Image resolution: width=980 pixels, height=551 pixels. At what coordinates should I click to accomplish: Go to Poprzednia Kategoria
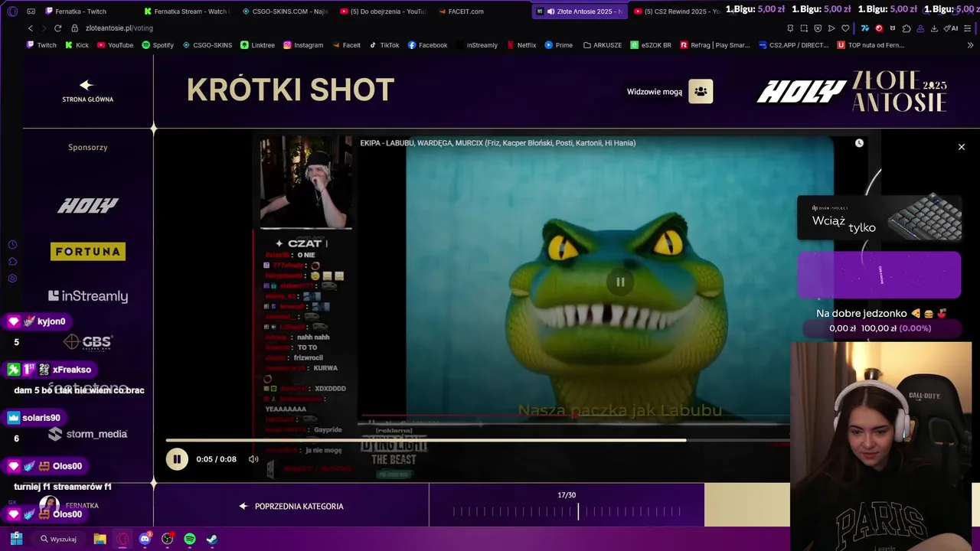tap(291, 506)
